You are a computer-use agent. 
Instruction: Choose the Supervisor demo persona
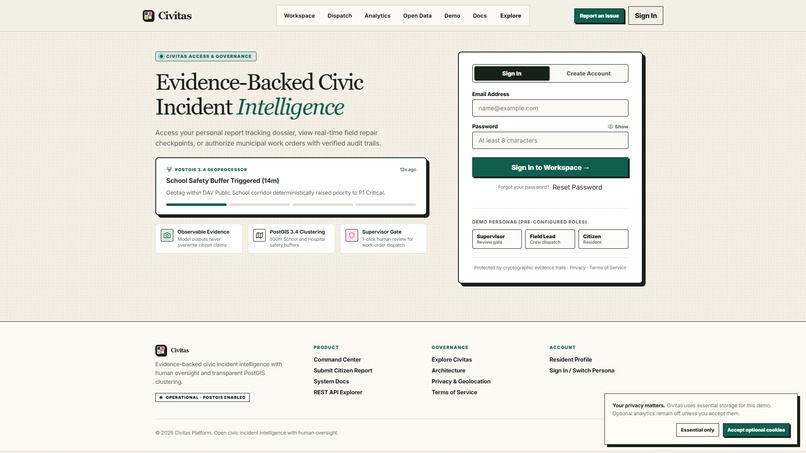pyautogui.click(x=497, y=239)
